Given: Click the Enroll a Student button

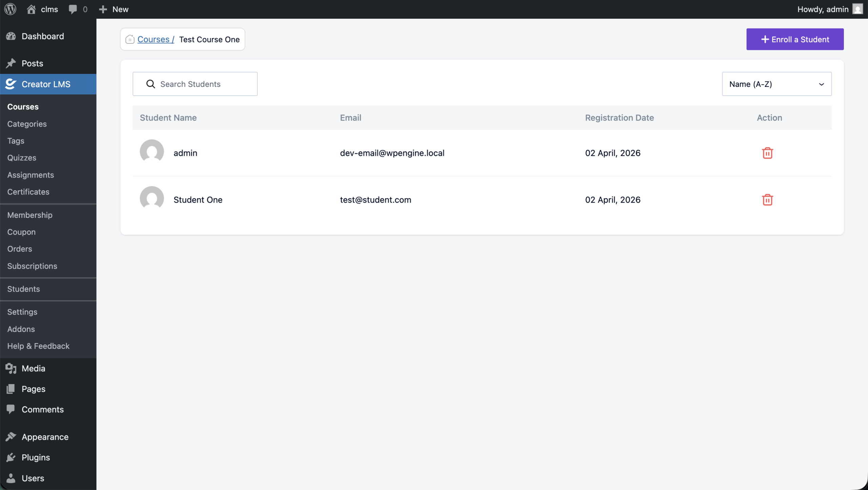Looking at the screenshot, I should click(x=795, y=39).
